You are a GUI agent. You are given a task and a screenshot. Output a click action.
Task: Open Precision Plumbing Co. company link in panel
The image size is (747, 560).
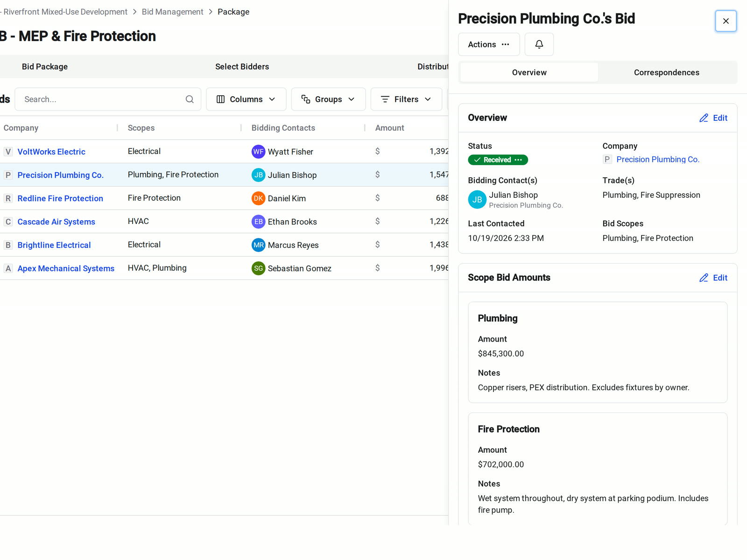(658, 160)
